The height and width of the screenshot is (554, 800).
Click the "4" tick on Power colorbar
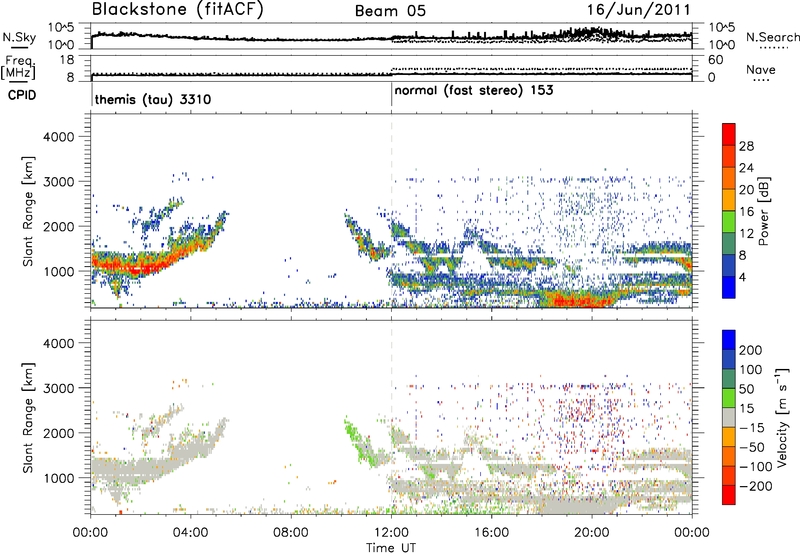click(743, 277)
